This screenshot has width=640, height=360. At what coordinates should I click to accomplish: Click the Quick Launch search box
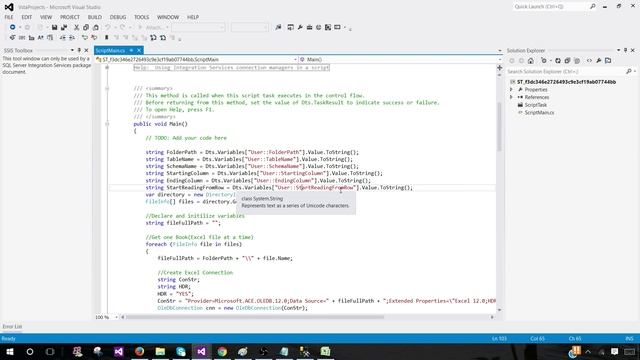coord(550,7)
